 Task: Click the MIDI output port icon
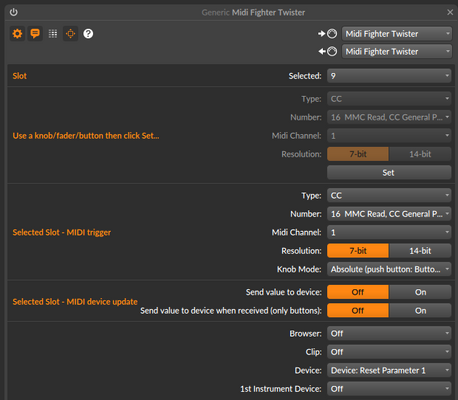click(x=328, y=51)
